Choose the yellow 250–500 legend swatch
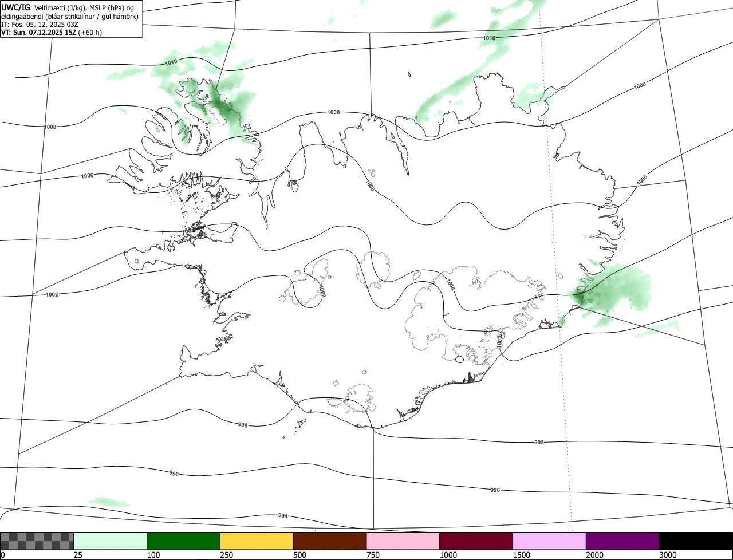 (x=257, y=541)
